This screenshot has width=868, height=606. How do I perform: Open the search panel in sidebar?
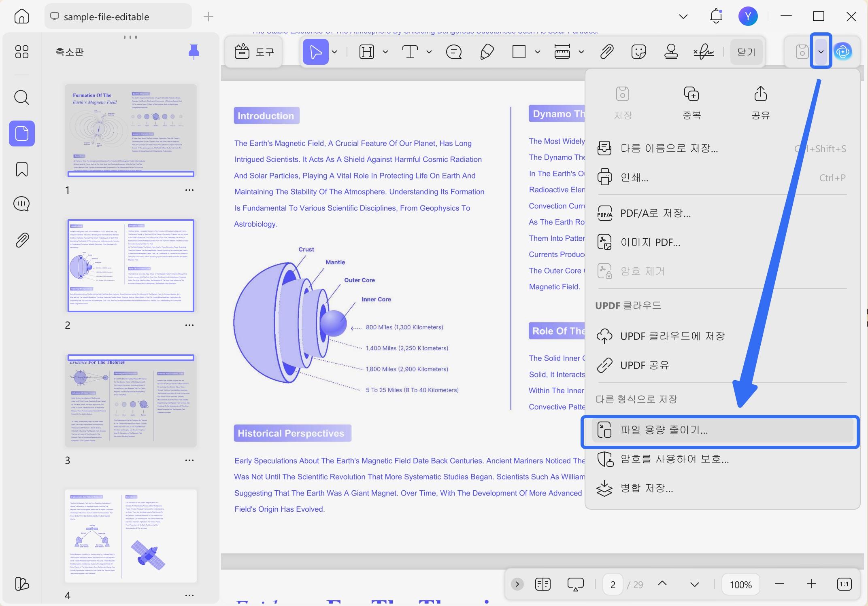coord(22,97)
